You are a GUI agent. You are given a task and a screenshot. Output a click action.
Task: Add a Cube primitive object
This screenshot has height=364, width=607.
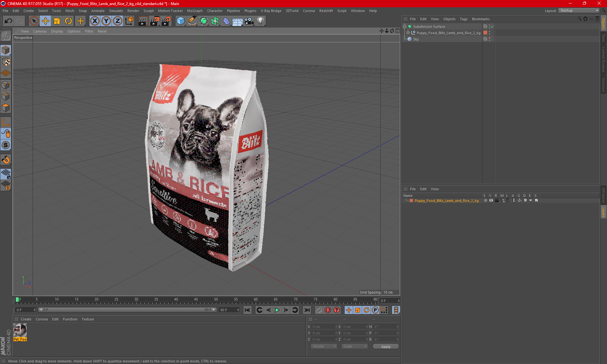point(181,21)
